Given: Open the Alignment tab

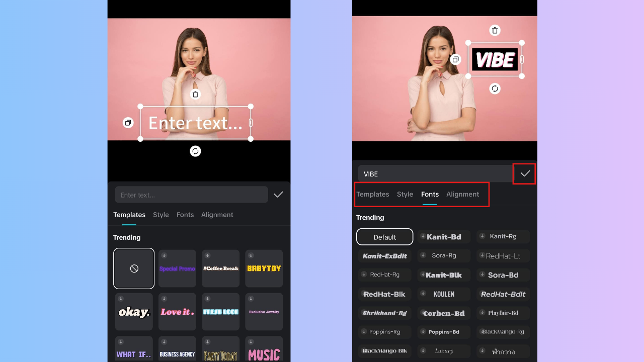Looking at the screenshot, I should point(462,194).
